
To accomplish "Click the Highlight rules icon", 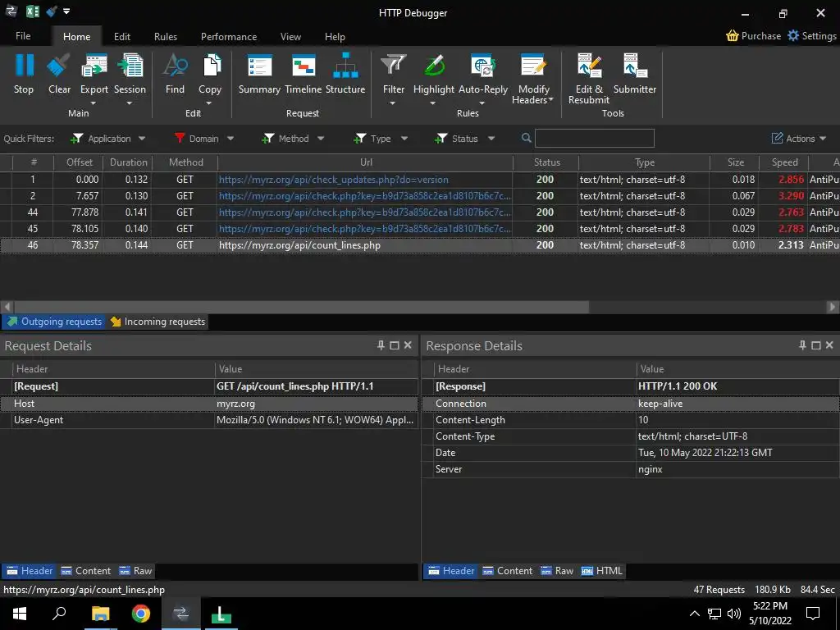I will (x=434, y=66).
